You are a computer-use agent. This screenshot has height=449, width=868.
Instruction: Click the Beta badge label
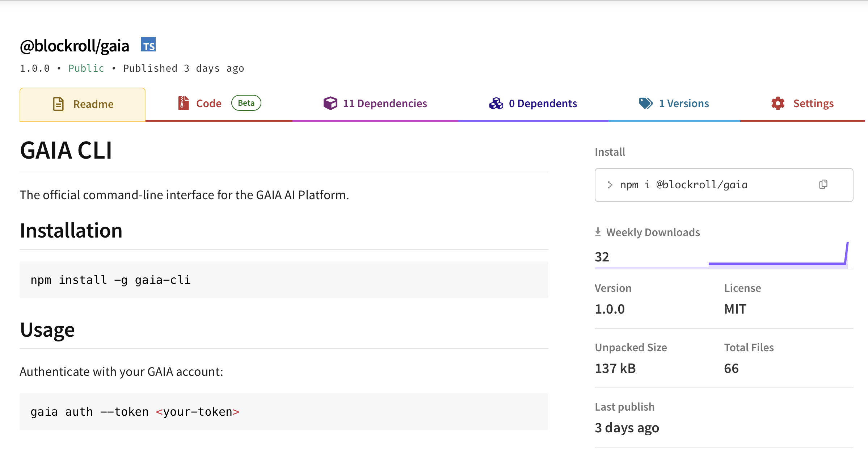[246, 103]
